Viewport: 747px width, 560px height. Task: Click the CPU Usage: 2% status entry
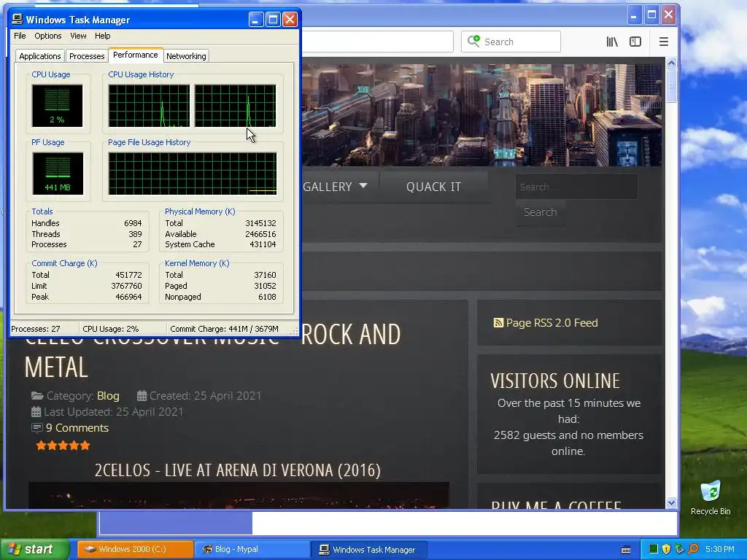[x=111, y=329]
